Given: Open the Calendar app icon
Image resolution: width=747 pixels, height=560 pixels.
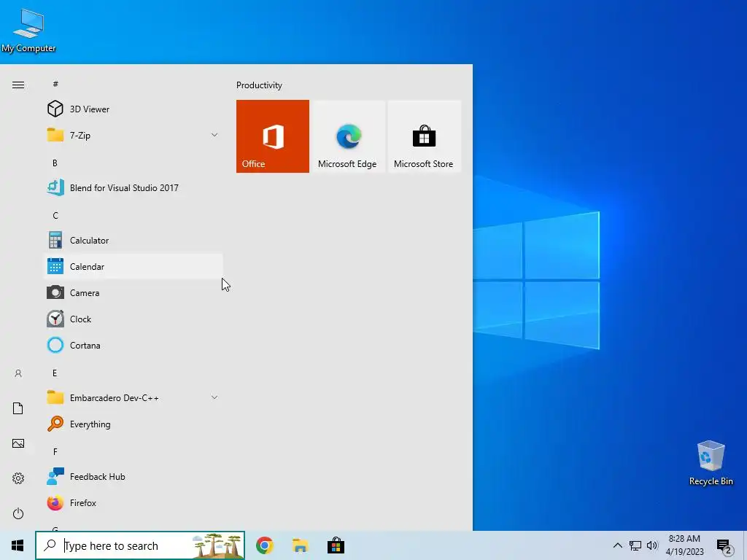Looking at the screenshot, I should tap(55, 266).
